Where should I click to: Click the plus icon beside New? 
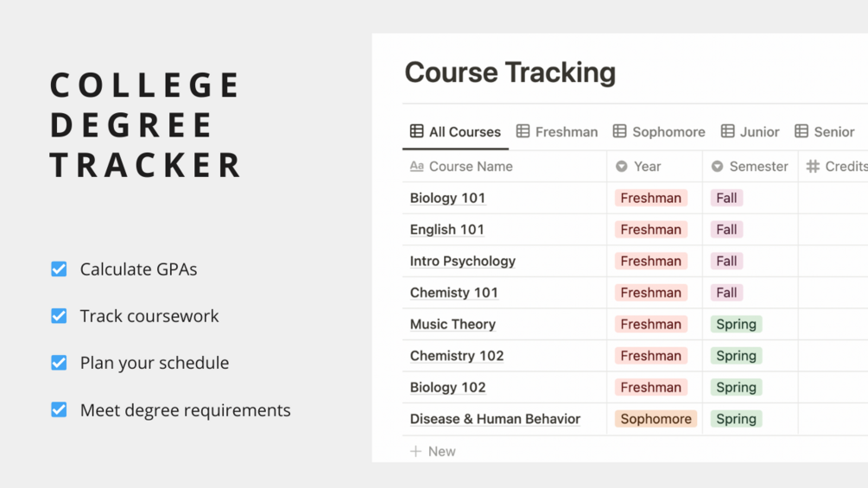pos(415,451)
